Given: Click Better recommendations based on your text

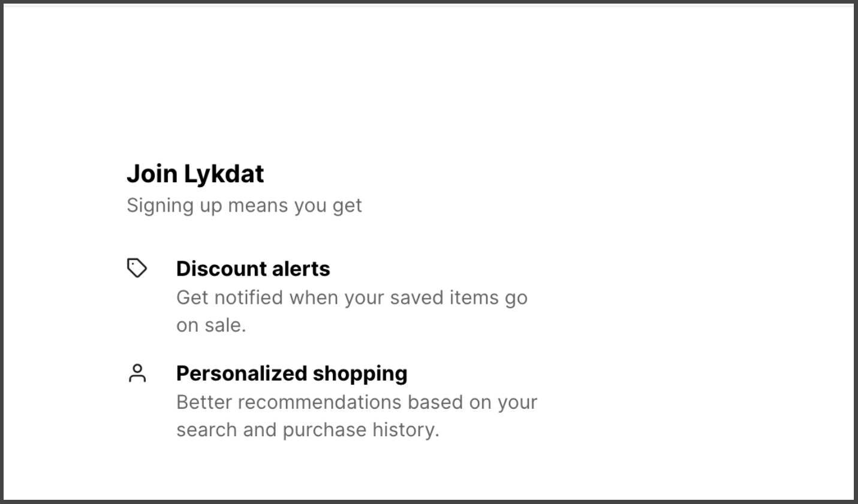Looking at the screenshot, I should (357, 402).
